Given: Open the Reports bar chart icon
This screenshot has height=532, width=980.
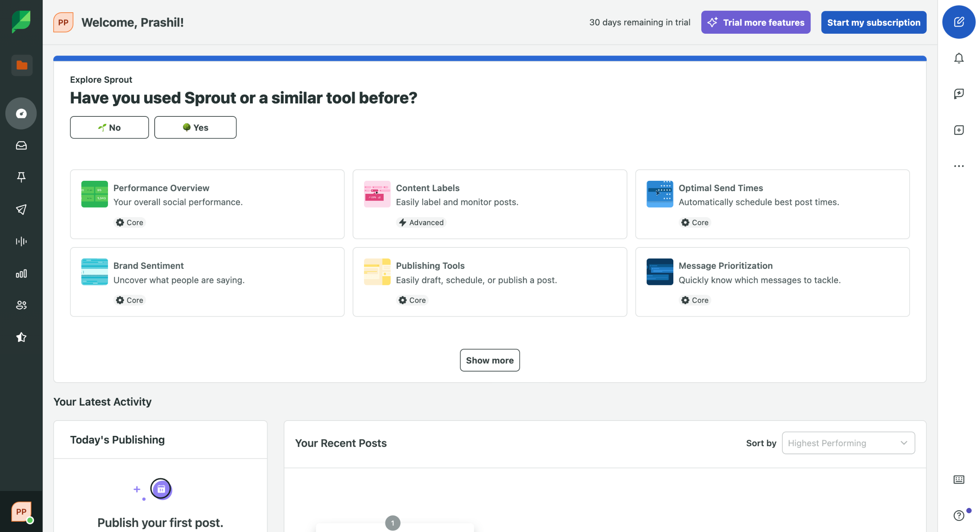Looking at the screenshot, I should [x=21, y=273].
